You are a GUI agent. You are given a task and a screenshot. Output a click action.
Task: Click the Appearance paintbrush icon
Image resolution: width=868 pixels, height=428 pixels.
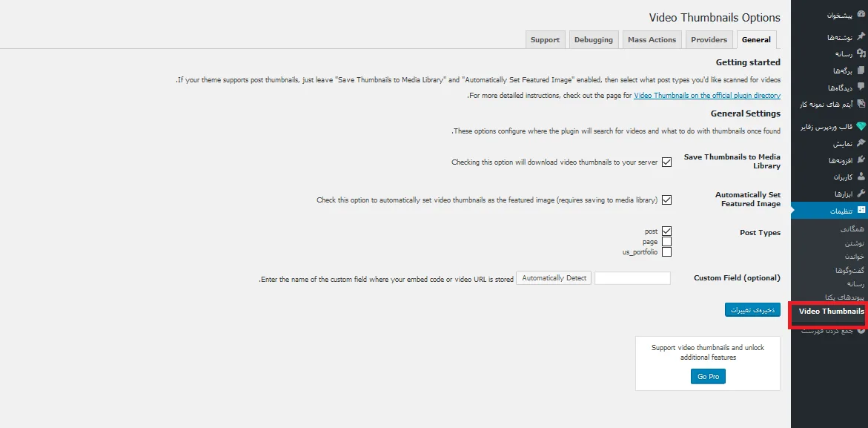(x=861, y=143)
